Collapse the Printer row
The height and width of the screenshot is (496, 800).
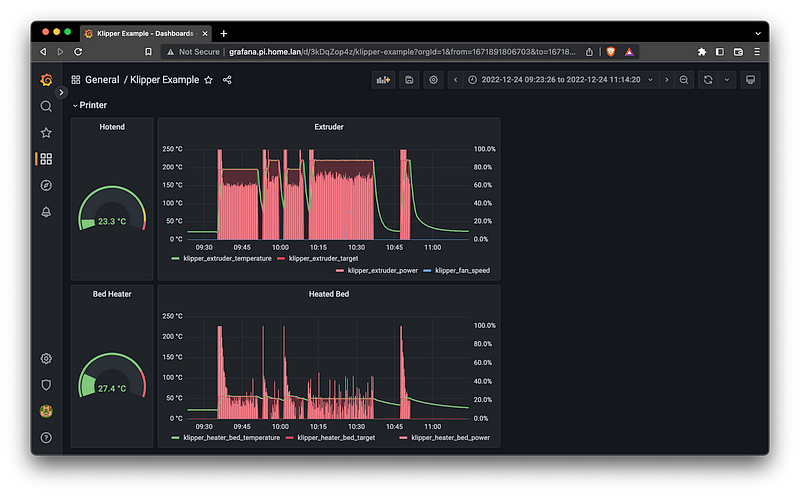click(x=90, y=105)
